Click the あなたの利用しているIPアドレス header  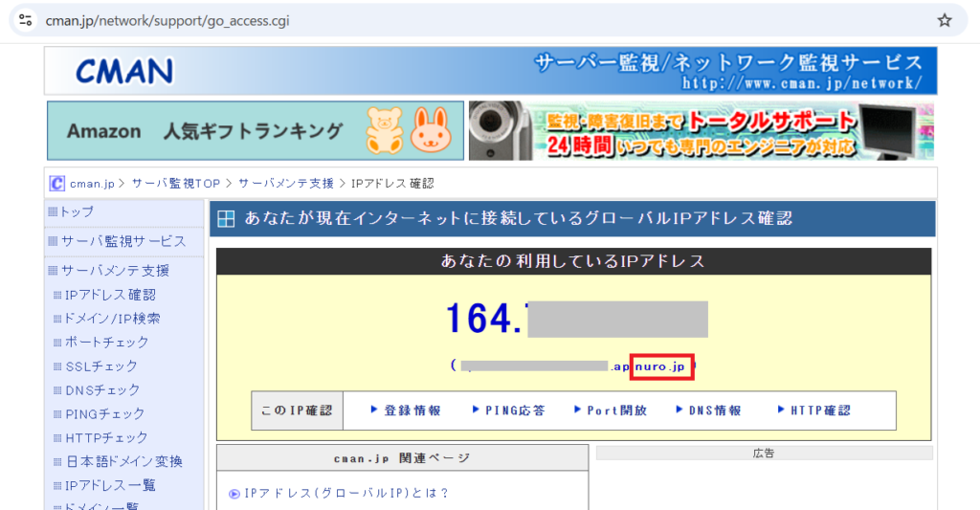coord(573,261)
